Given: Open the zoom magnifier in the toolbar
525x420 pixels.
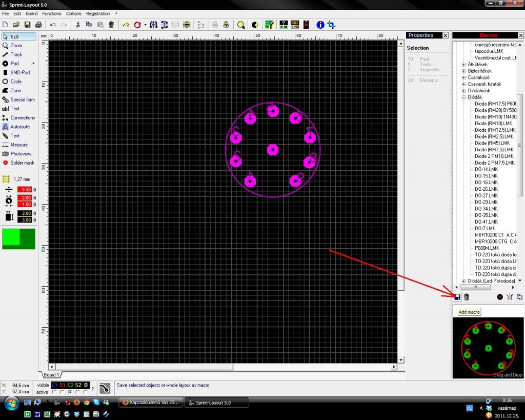Looking at the screenshot, I should pos(241,25).
